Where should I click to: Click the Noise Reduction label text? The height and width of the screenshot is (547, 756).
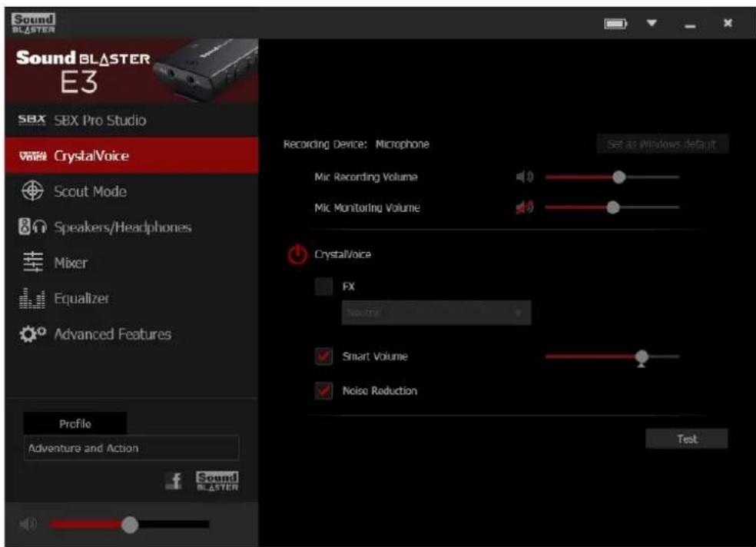click(x=380, y=390)
